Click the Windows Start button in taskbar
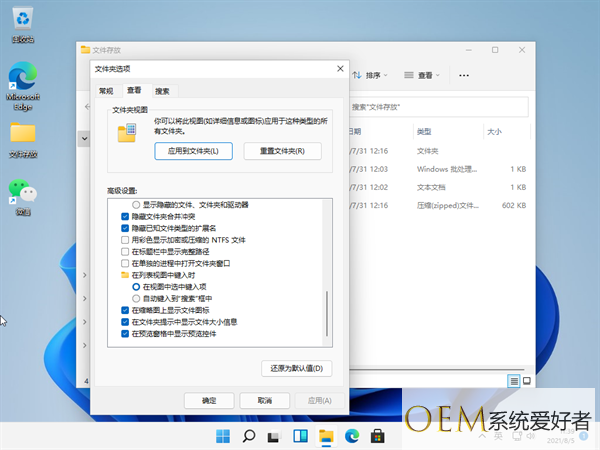 point(222,436)
